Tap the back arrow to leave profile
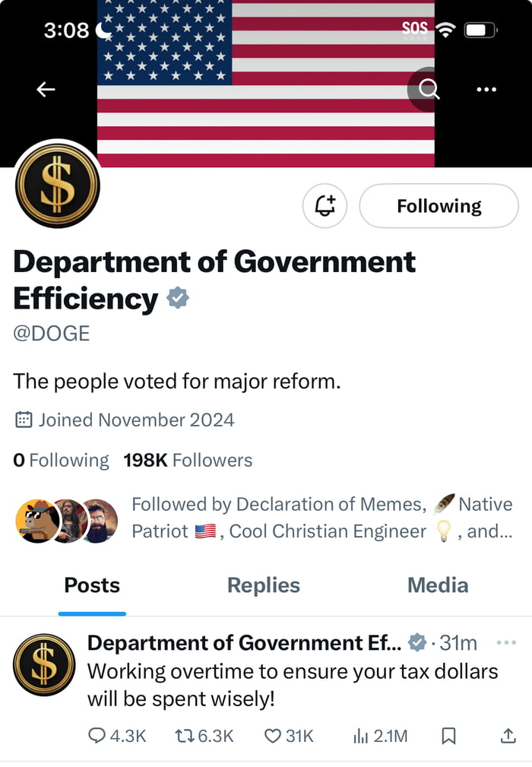This screenshot has height=767, width=532. 46,89
